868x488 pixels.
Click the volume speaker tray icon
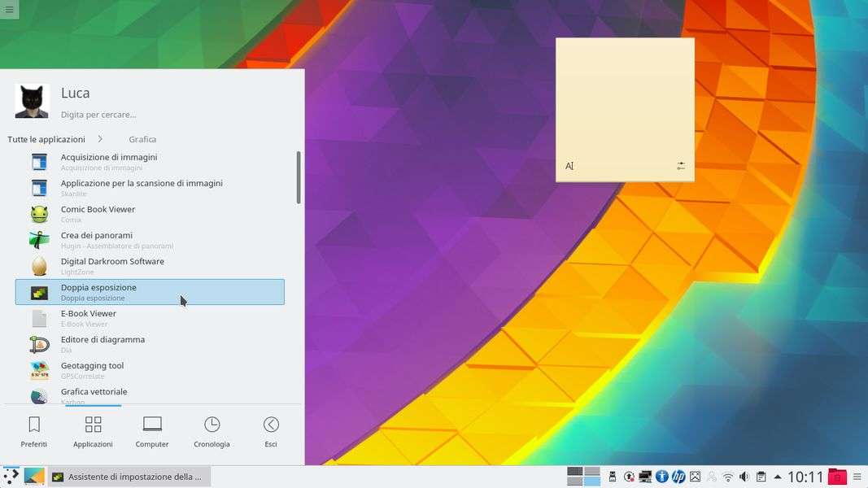tap(744, 477)
